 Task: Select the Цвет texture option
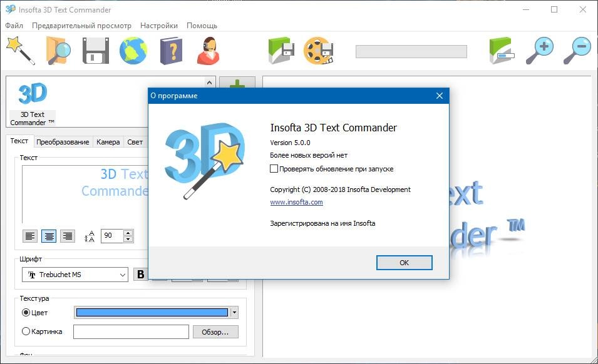pyautogui.click(x=26, y=313)
